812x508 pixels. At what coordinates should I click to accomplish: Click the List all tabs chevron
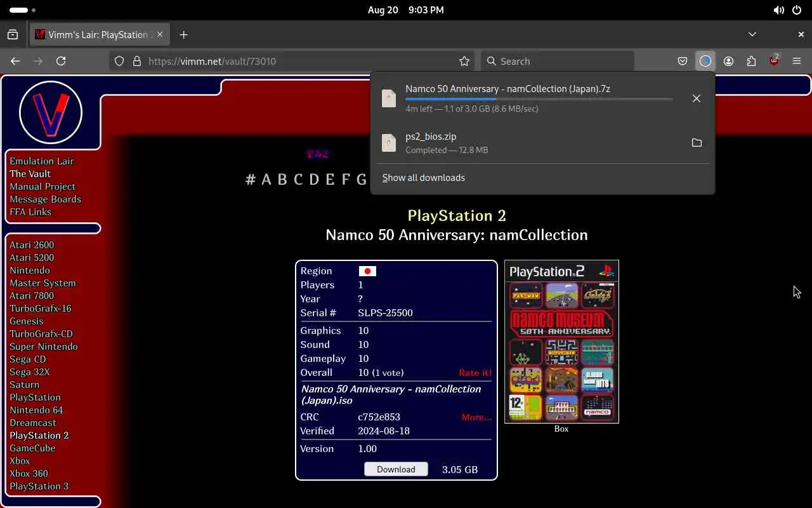click(x=752, y=34)
